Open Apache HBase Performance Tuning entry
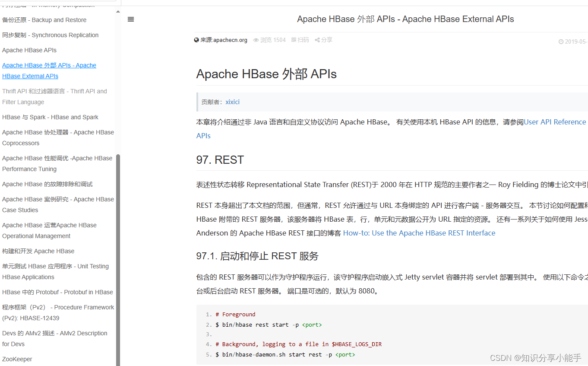This screenshot has width=588, height=366. pyautogui.click(x=57, y=163)
